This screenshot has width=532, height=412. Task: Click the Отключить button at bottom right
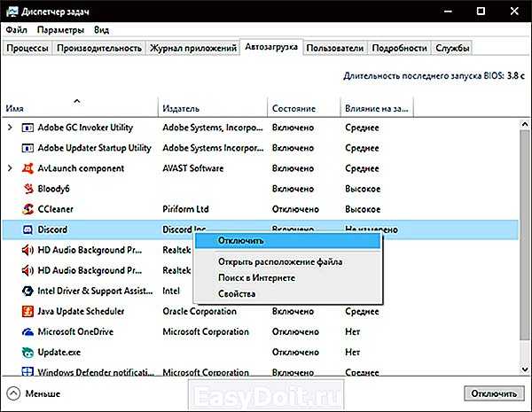494,393
